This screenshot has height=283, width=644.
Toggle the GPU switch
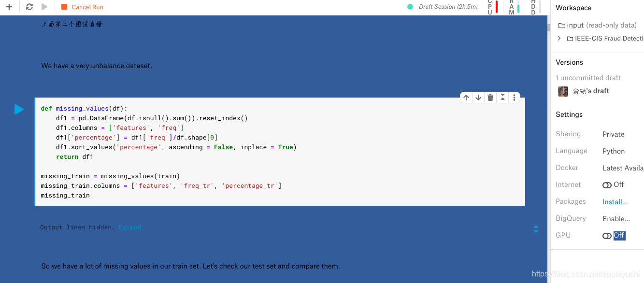[x=607, y=236]
